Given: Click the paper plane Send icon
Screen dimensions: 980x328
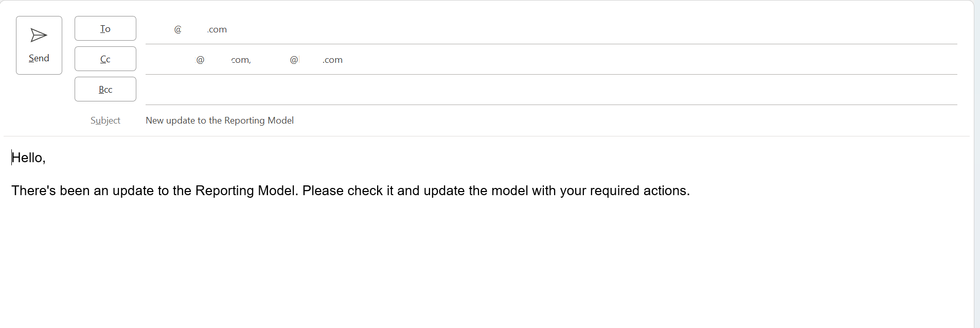Looking at the screenshot, I should (39, 36).
